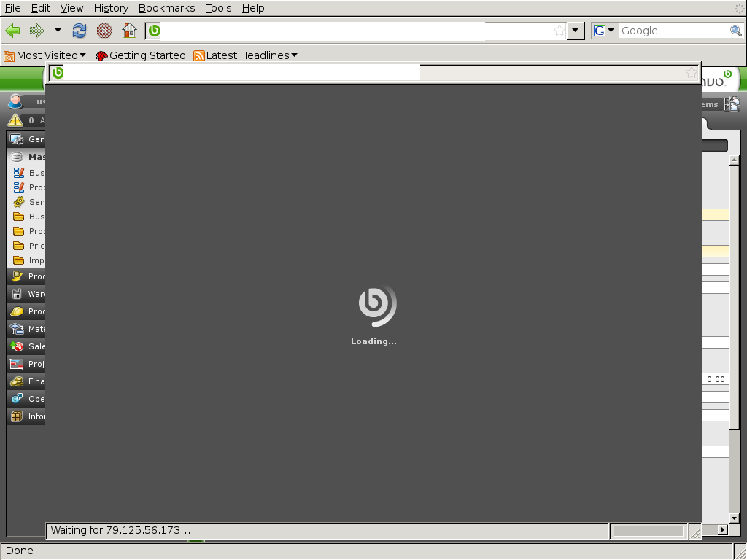
Task: Click the popup window's green favicon
Action: tap(58, 73)
